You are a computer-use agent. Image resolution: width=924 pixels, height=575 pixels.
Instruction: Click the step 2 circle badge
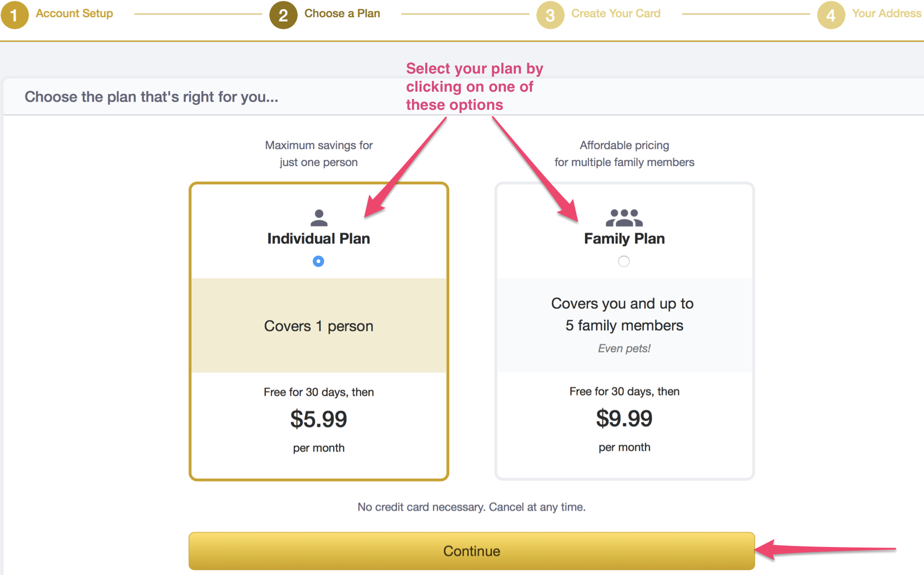point(283,15)
